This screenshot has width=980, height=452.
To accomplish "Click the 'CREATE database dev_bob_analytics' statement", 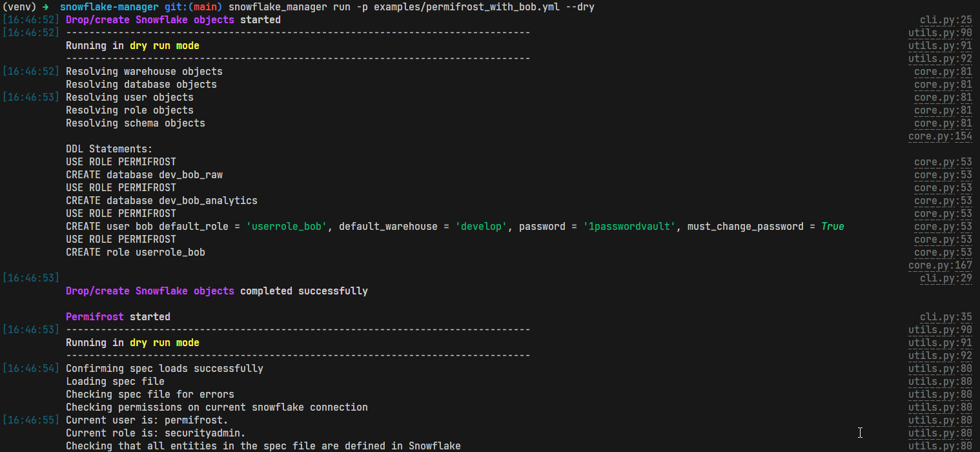I will [x=161, y=201].
